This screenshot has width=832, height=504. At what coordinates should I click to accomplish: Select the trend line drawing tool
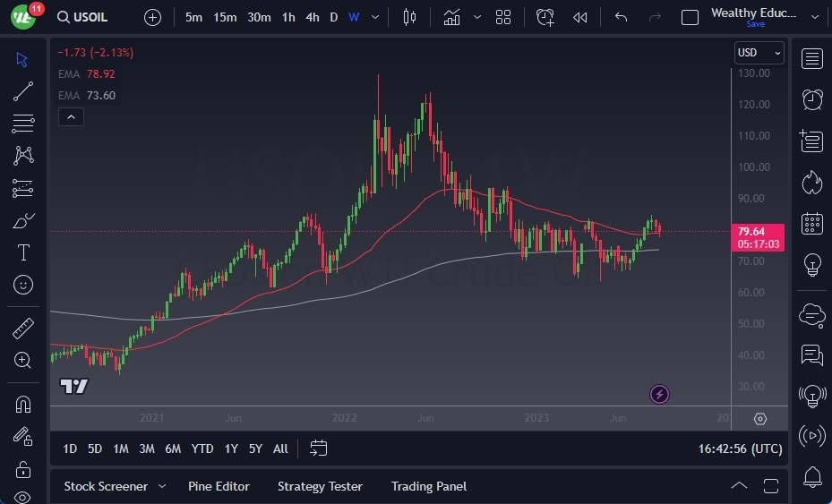click(23, 91)
